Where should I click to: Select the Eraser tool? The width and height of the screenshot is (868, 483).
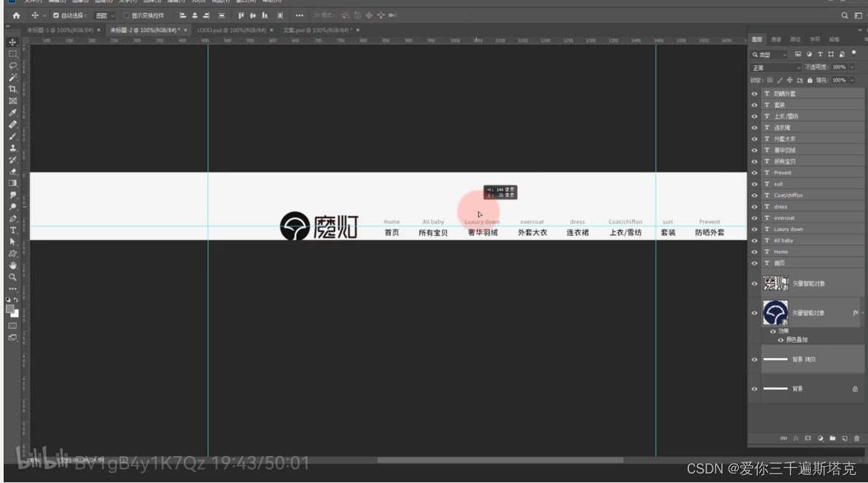(12, 171)
